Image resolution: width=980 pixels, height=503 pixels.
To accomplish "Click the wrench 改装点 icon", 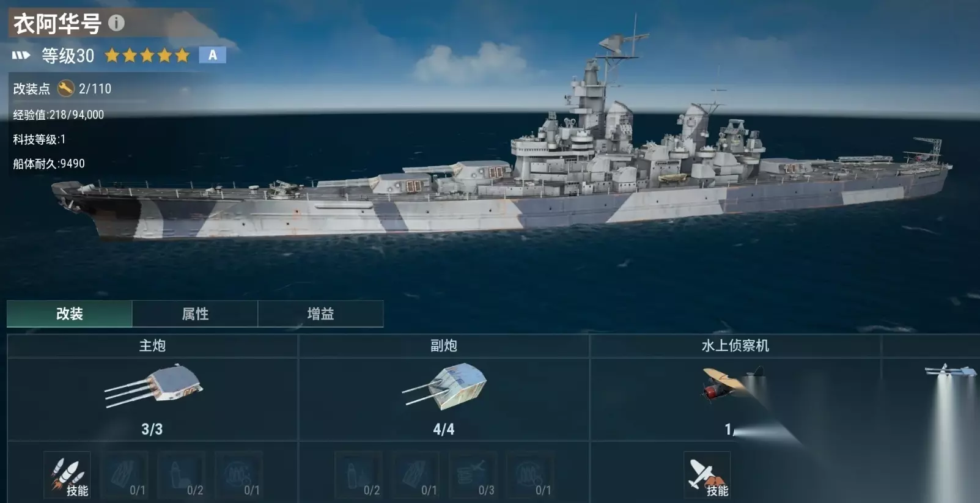I will 65,89.
